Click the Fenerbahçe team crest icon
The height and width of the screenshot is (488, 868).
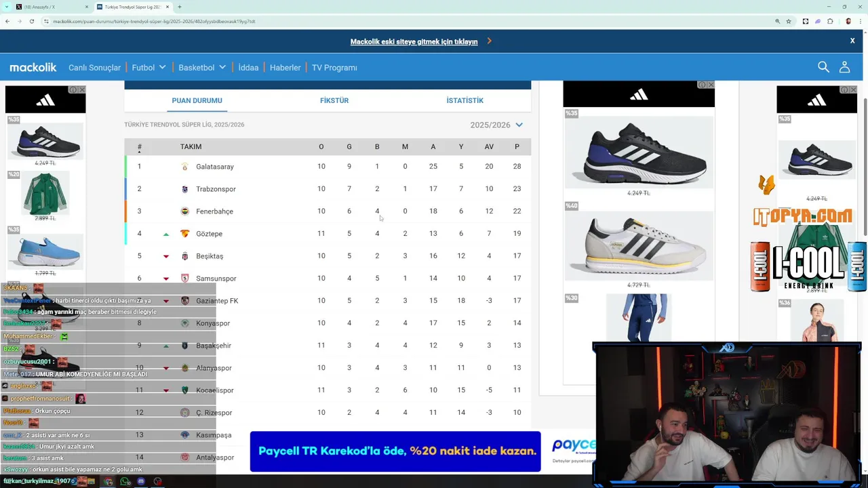[x=185, y=211]
